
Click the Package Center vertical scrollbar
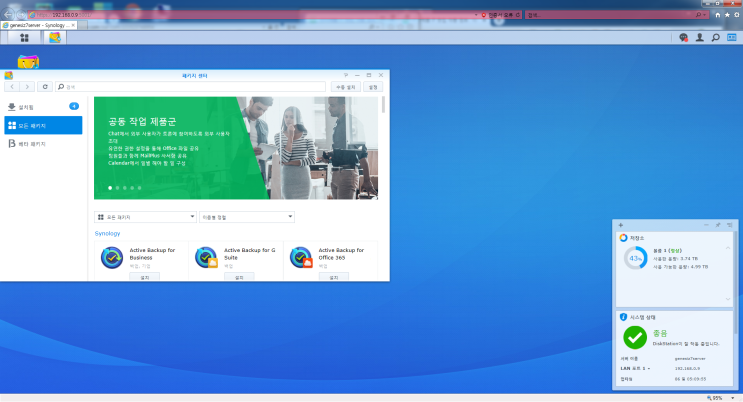click(x=383, y=105)
